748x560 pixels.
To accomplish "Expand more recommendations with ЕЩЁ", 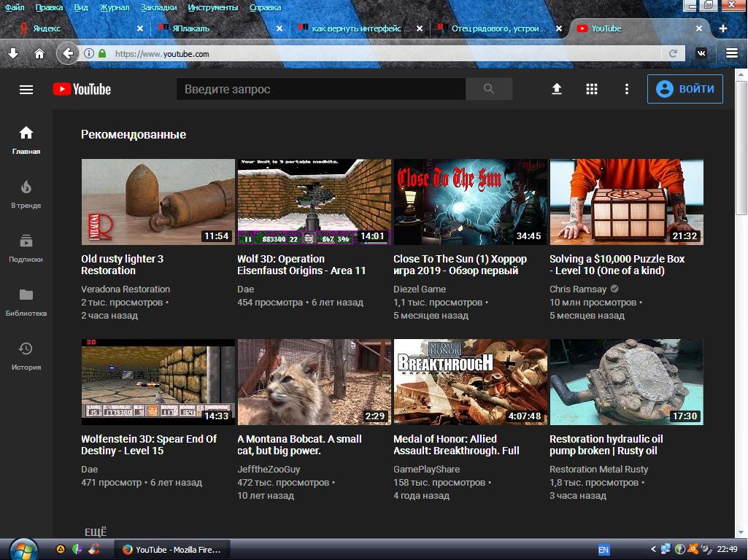I will tap(95, 532).
